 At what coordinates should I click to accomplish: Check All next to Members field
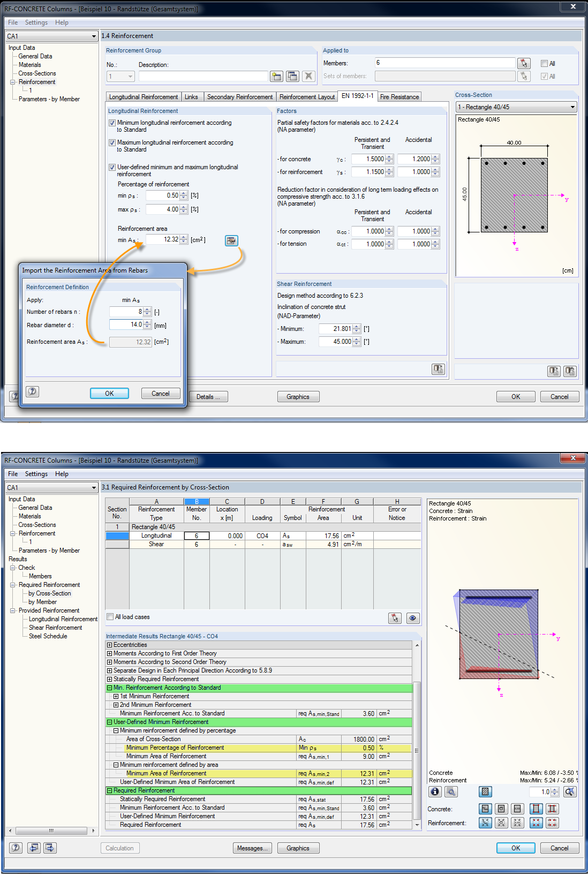[544, 63]
